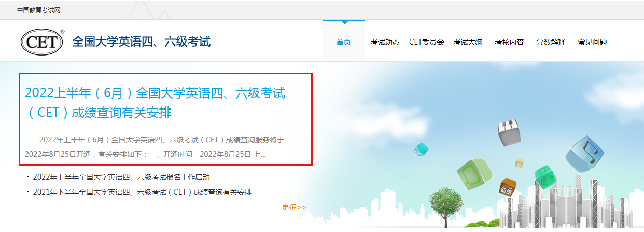Click the CET oval logo

click(43, 42)
